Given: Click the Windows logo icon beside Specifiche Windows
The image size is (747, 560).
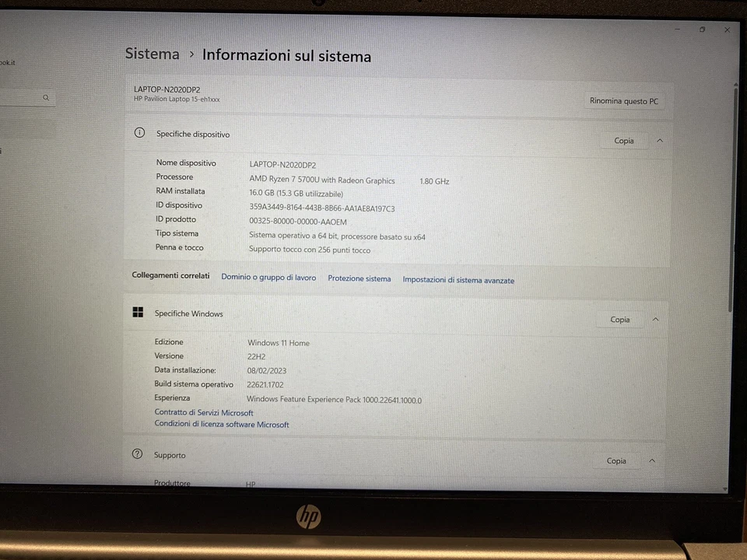Looking at the screenshot, I should [x=138, y=312].
